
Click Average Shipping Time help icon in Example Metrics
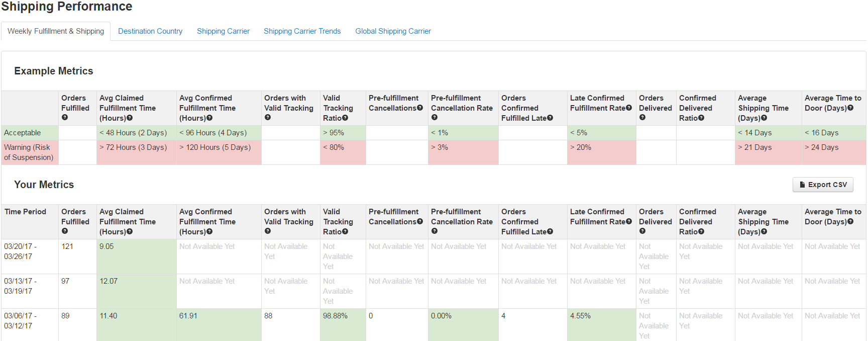point(764,118)
